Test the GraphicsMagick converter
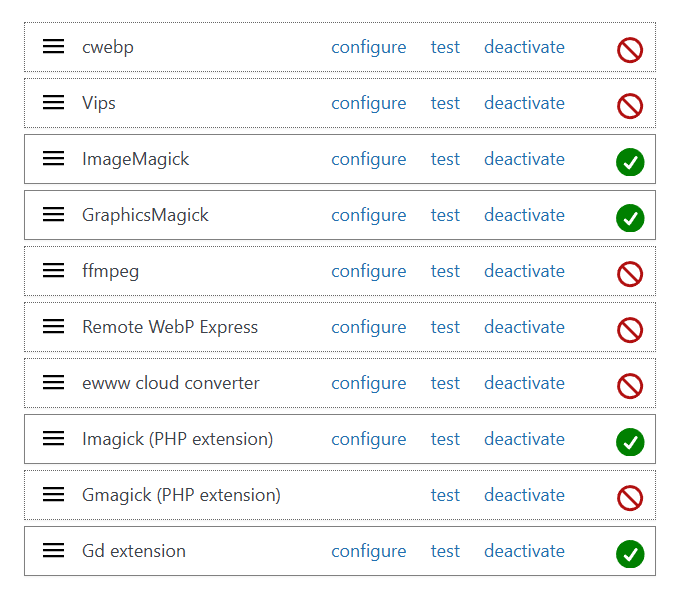 coord(445,215)
